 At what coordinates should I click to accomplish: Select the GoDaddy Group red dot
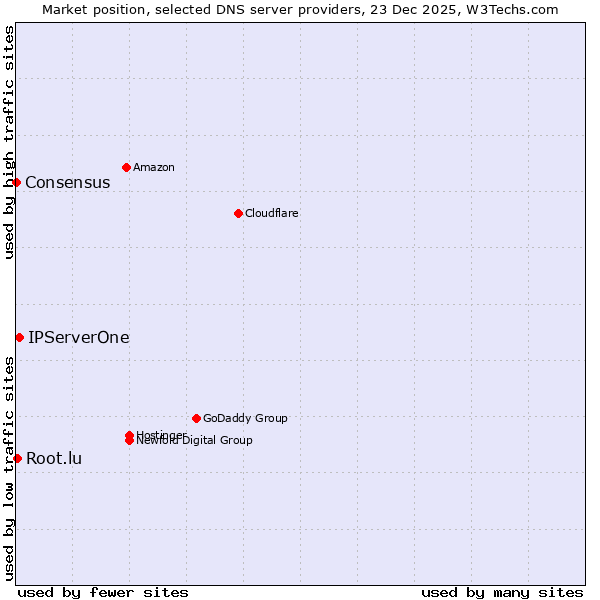click(x=196, y=418)
